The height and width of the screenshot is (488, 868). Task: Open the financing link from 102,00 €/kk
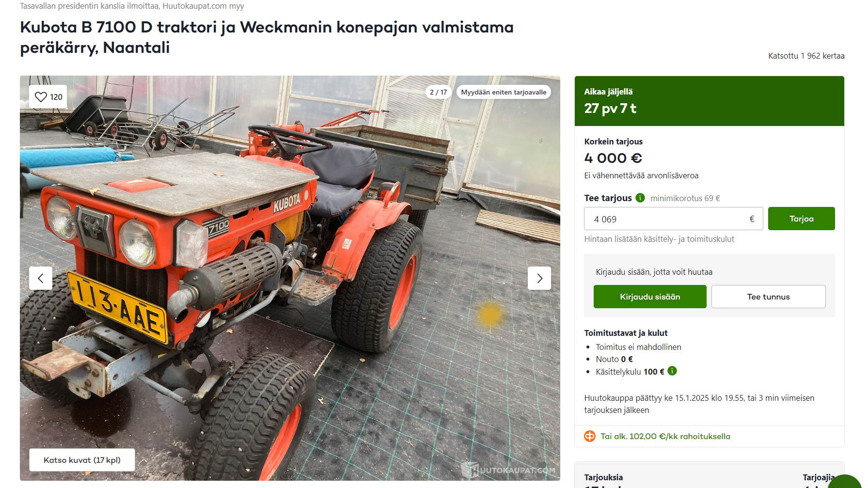coord(665,436)
